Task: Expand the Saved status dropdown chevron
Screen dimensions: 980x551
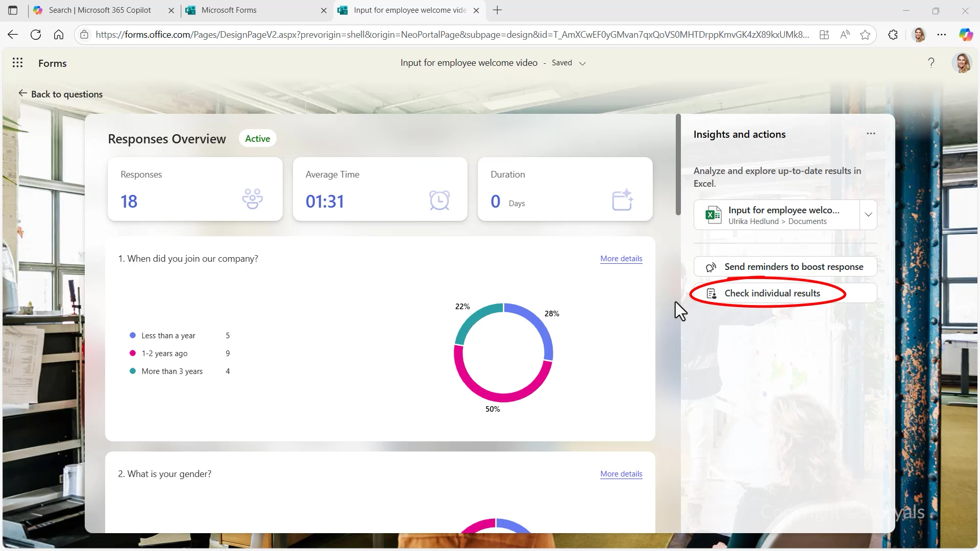Action: click(x=582, y=63)
